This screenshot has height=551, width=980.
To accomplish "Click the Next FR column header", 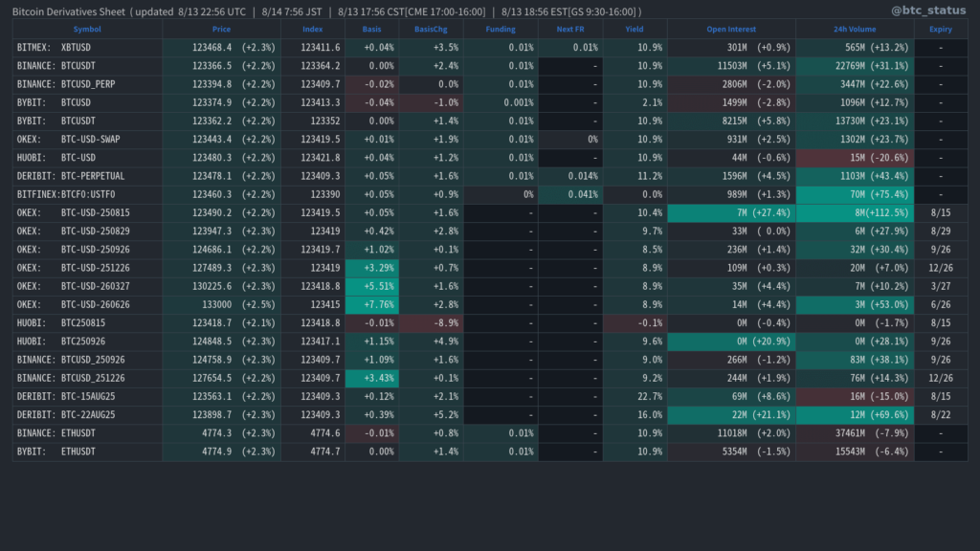I will coord(570,29).
